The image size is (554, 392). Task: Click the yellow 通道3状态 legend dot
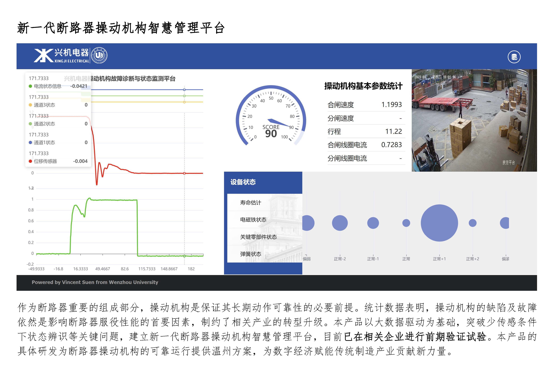point(31,105)
